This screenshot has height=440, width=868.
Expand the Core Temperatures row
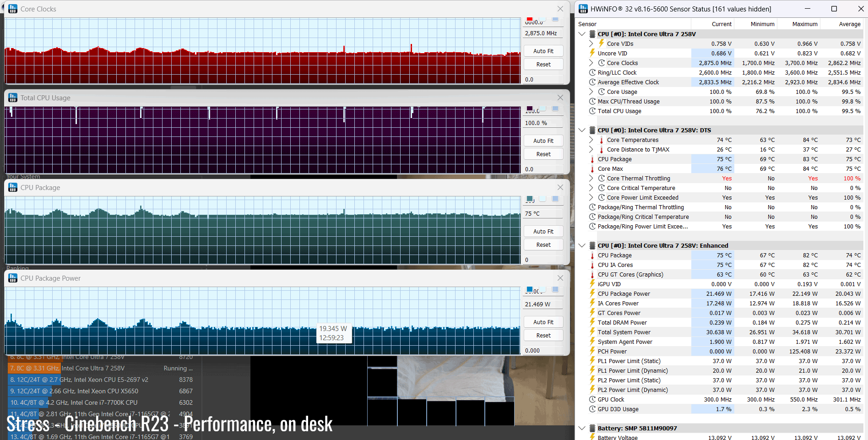click(x=591, y=140)
